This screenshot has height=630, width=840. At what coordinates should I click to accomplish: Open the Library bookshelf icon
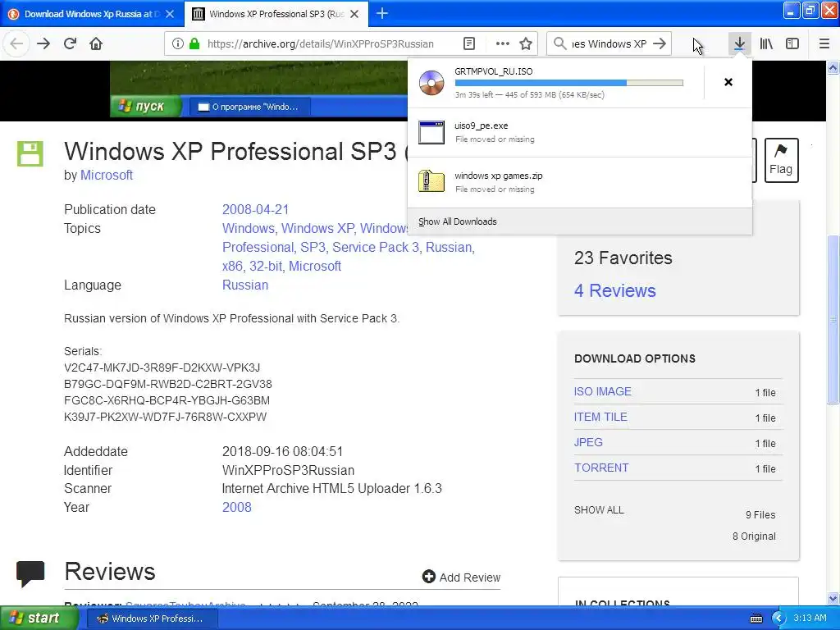[x=766, y=43]
